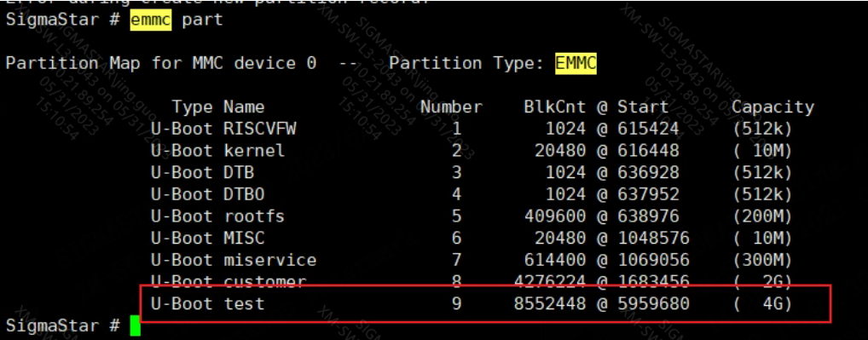
Task: Click start address 638976 of rootfs
Action: pos(648,216)
